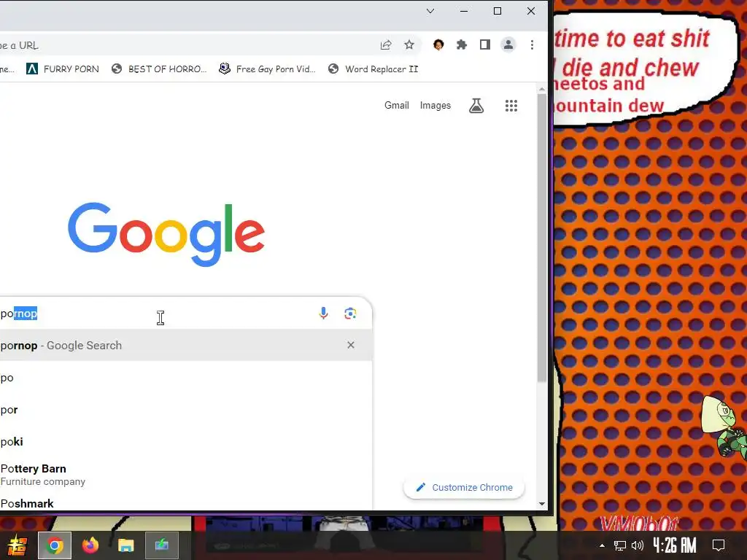
Task: Click the page scrollbar up arrow
Action: 542,89
